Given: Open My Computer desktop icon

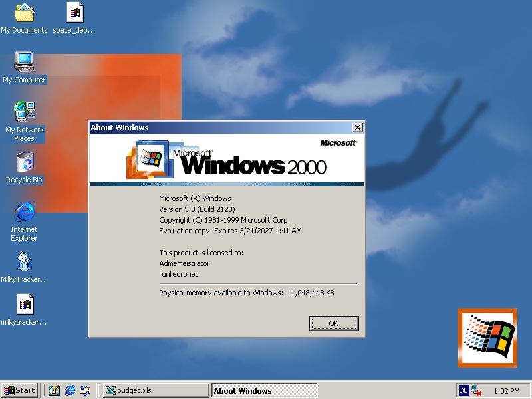Looking at the screenshot, I should point(24,63).
